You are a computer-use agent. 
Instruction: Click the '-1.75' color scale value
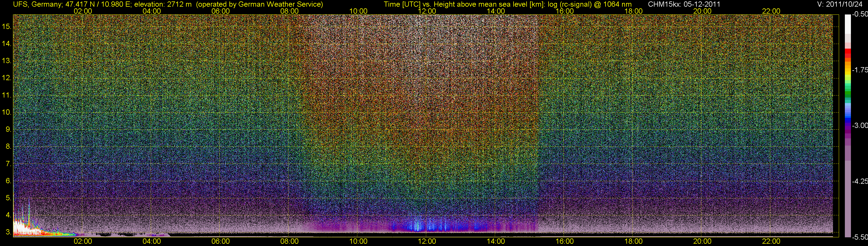(860, 70)
